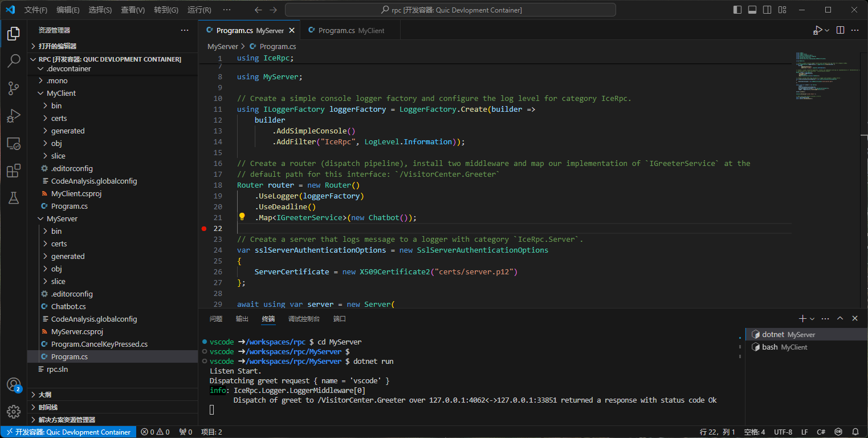Go forward with the right arrow
The image size is (868, 438).
[273, 10]
